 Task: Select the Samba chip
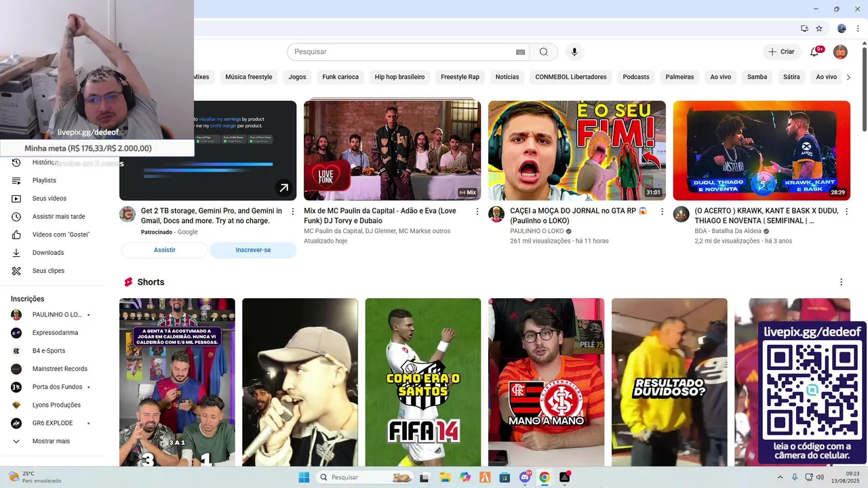pos(757,77)
